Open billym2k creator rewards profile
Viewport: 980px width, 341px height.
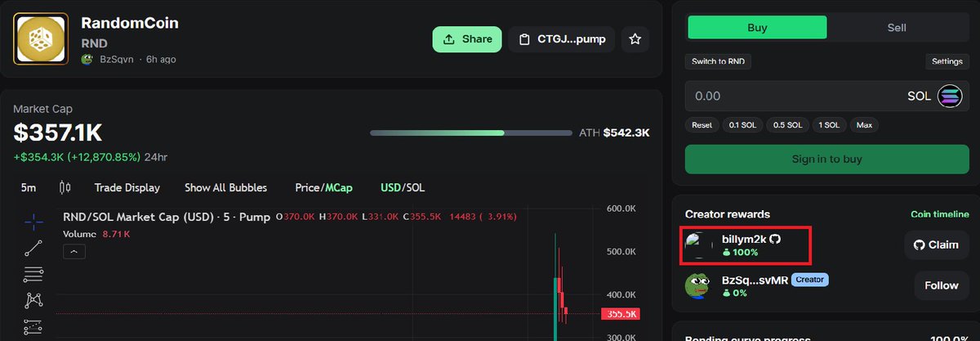[744, 239]
